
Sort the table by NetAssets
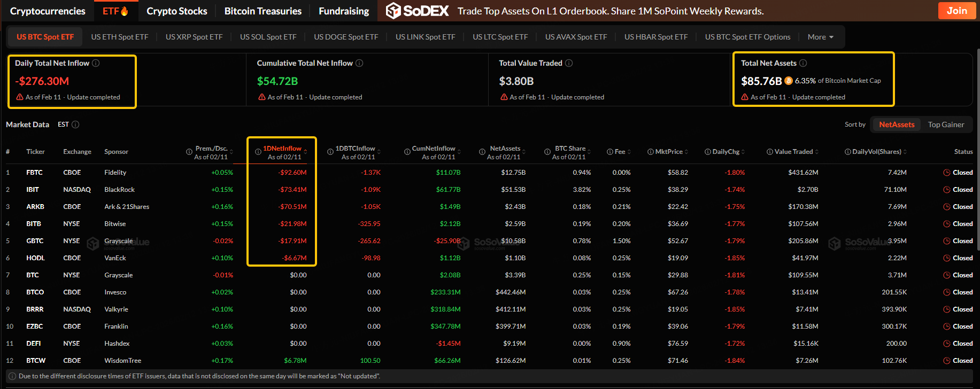tap(897, 125)
